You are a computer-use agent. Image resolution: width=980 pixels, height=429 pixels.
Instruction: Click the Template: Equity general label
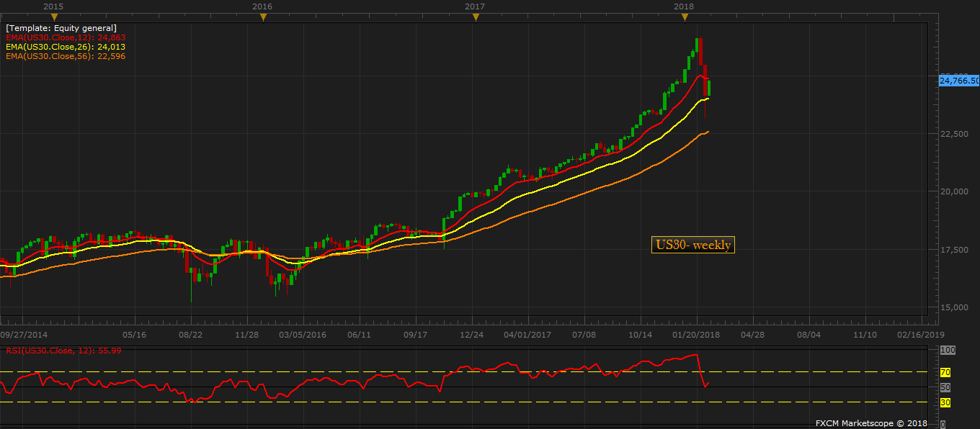(61, 28)
